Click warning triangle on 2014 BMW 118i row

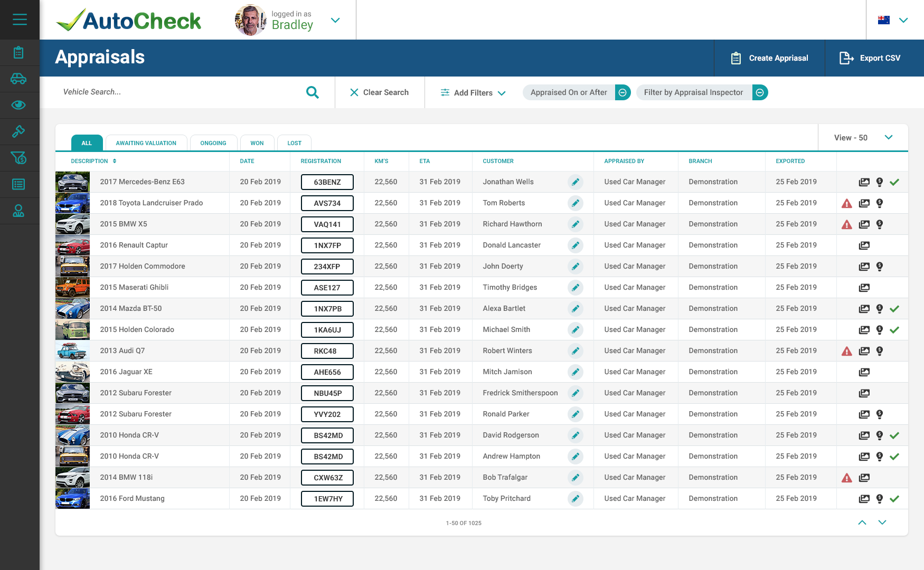[847, 478]
